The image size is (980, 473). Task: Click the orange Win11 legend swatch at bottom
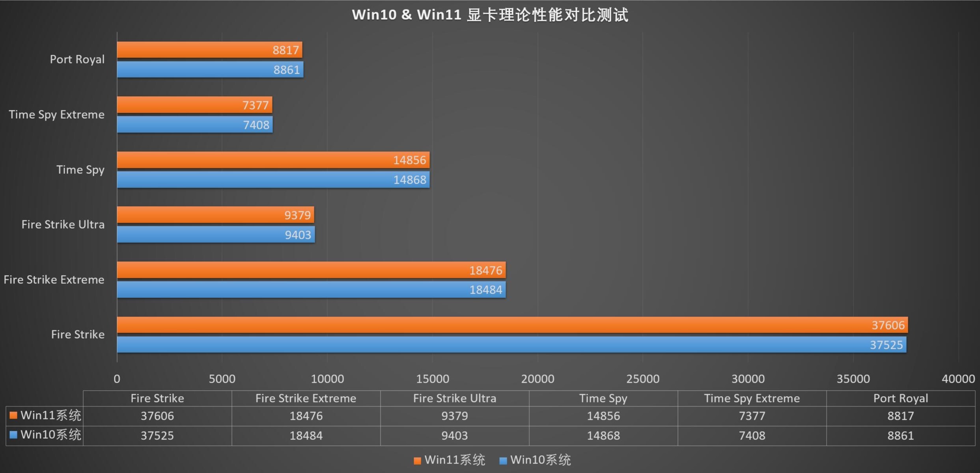coord(417,461)
